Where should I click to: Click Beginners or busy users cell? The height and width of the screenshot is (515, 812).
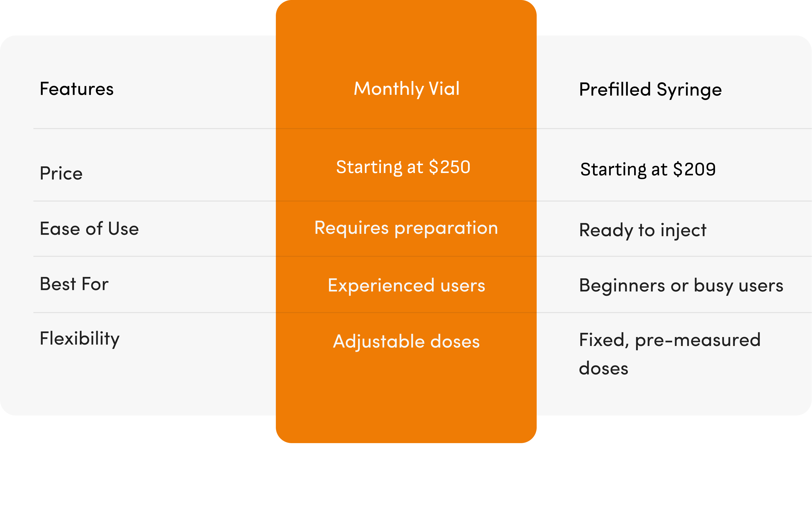click(681, 286)
